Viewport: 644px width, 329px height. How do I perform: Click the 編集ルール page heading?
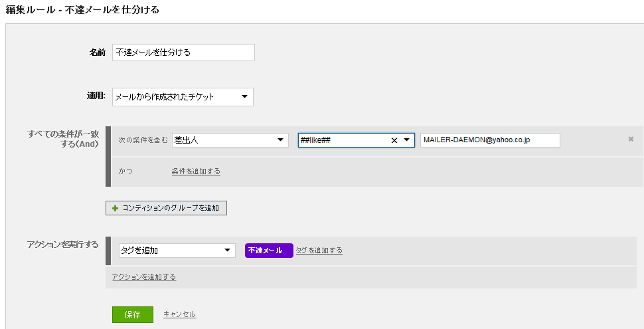(x=82, y=10)
